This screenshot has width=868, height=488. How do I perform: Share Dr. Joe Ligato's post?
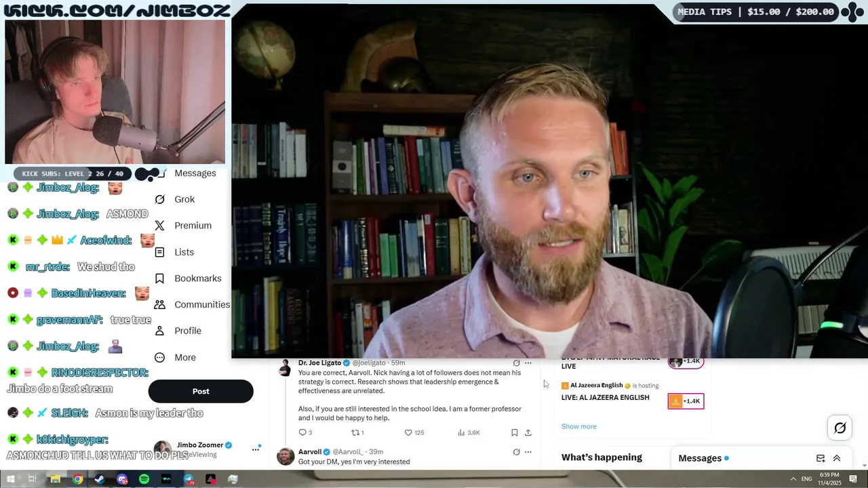click(x=528, y=432)
